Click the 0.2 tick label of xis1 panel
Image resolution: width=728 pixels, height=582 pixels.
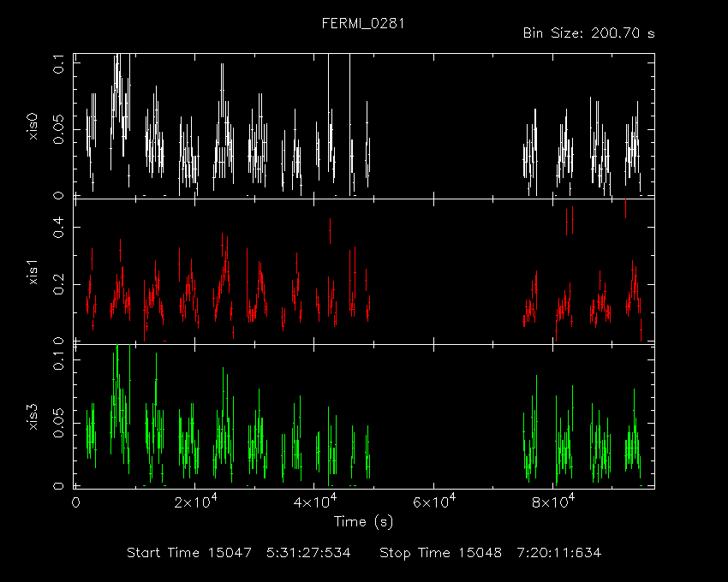[58, 284]
